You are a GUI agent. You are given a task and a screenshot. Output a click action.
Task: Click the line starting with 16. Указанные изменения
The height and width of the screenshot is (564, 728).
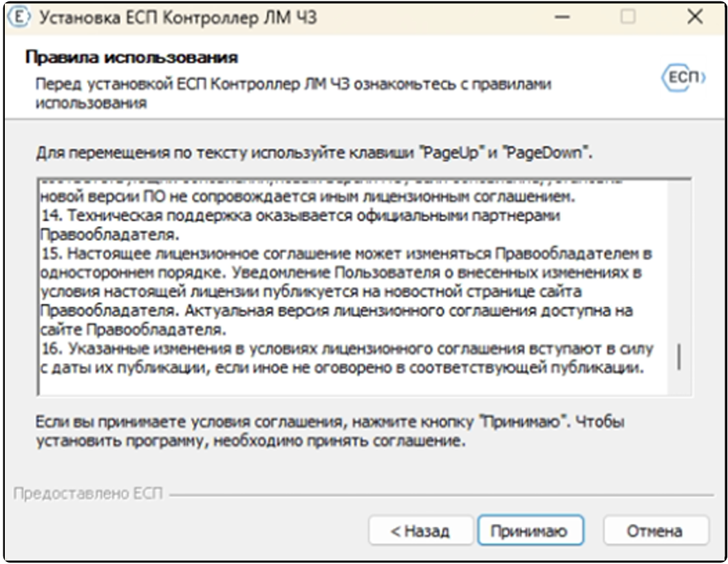click(347, 349)
